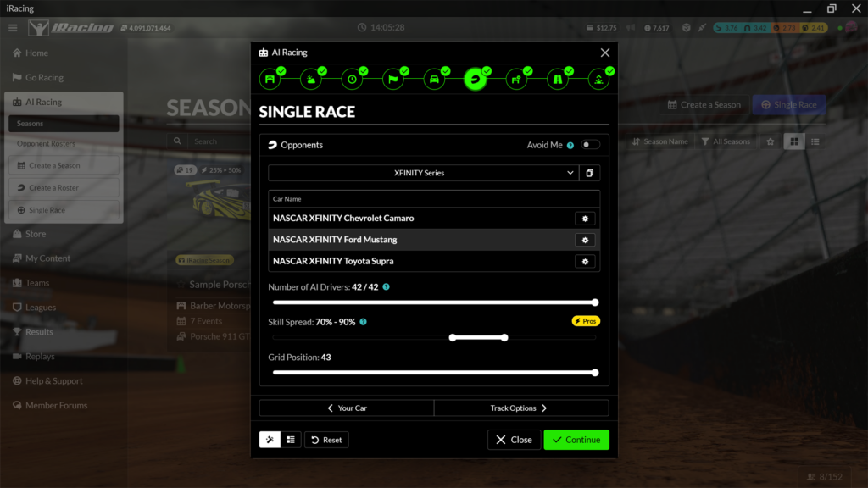Select the NASCAR XFINITY Ford Mustang row

pyautogui.click(x=434, y=240)
